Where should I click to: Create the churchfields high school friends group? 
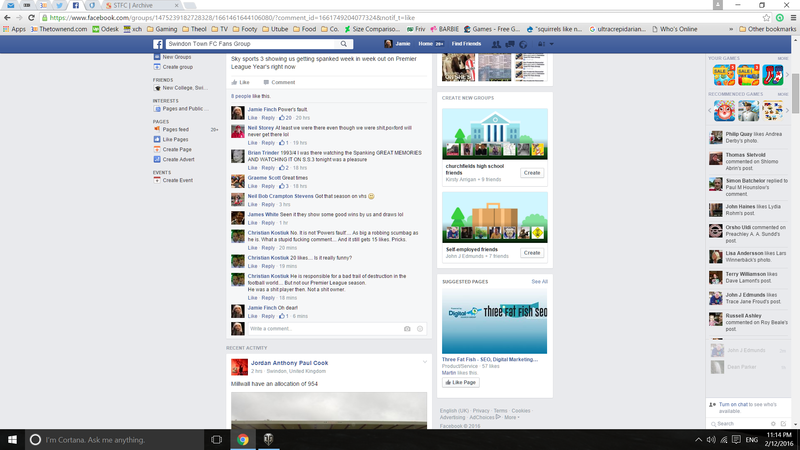[532, 173]
